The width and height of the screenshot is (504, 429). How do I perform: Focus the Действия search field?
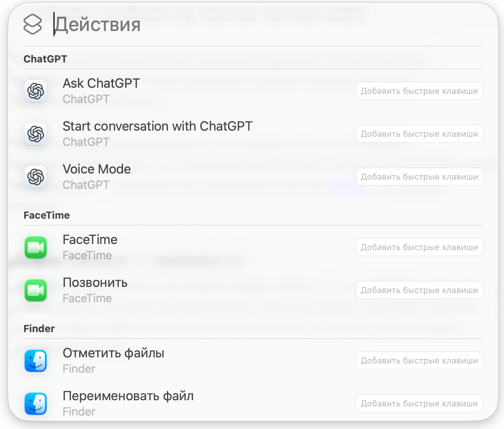[230, 24]
